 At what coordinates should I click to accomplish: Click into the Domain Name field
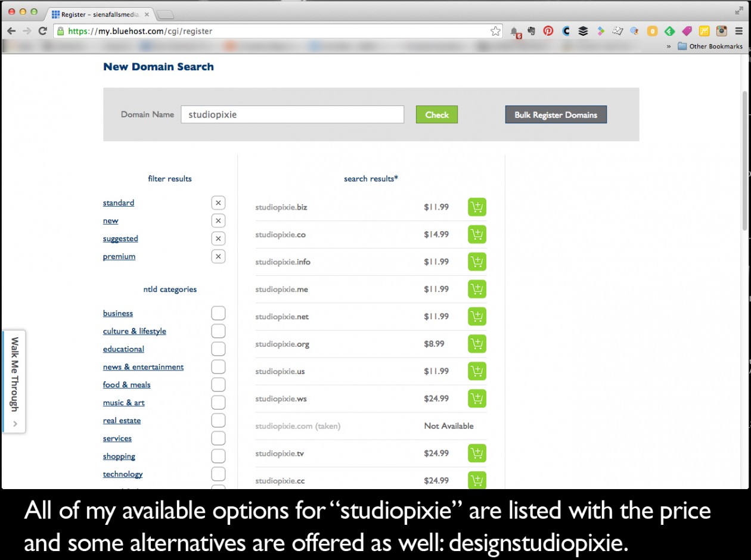[293, 114]
